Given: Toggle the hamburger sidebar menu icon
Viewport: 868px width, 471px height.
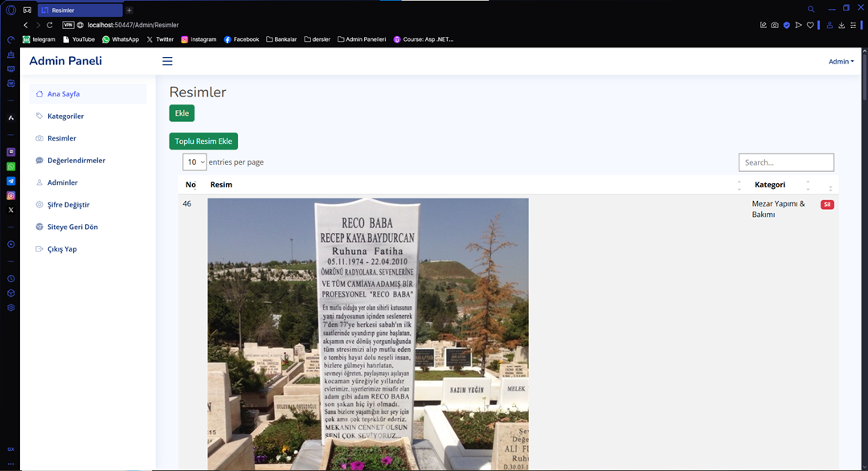Looking at the screenshot, I should tap(167, 61).
